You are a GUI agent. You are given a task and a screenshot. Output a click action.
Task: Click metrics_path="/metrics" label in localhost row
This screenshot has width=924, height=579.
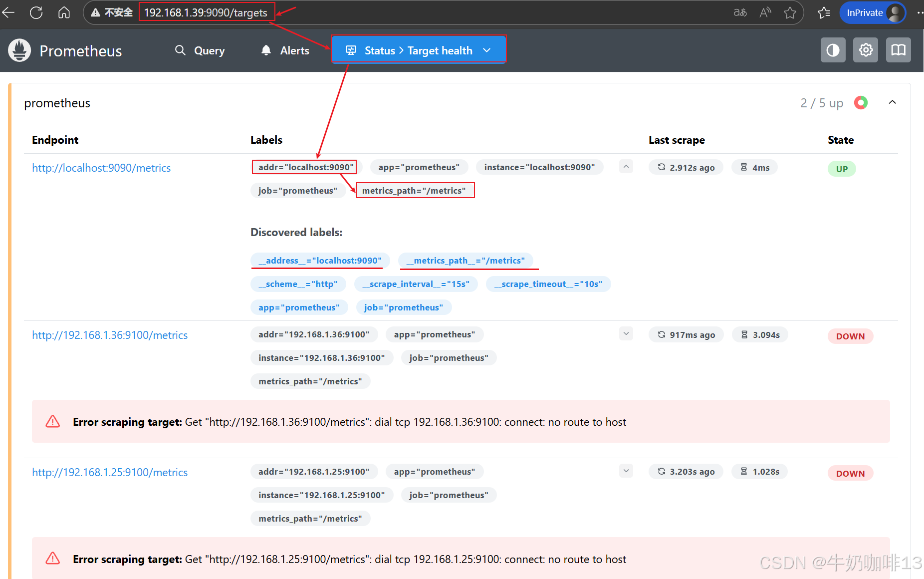pos(414,191)
